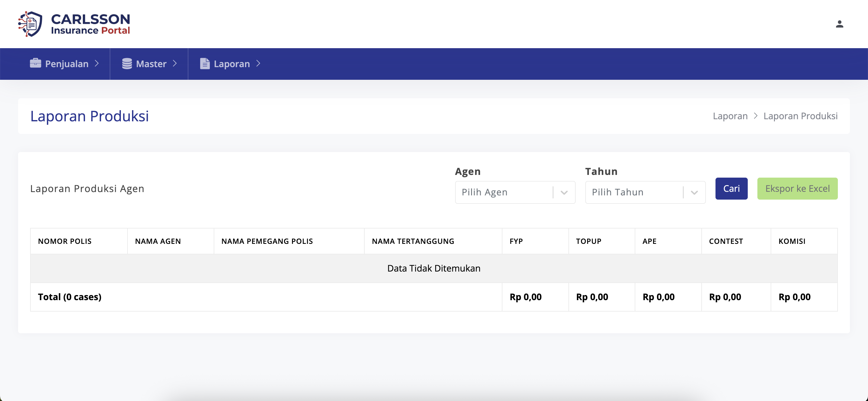This screenshot has height=401, width=868.
Task: Click the Pilih Tahun dropdown arrow
Action: click(x=694, y=193)
